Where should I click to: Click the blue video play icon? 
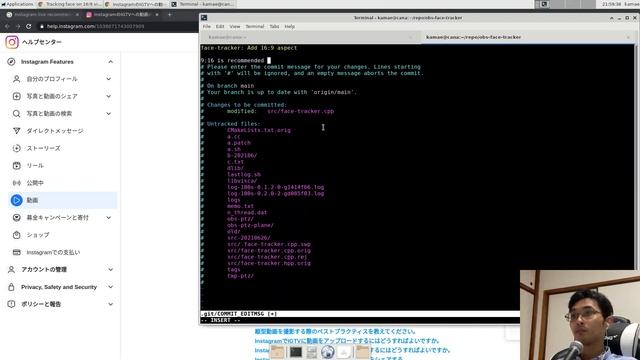[17, 200]
